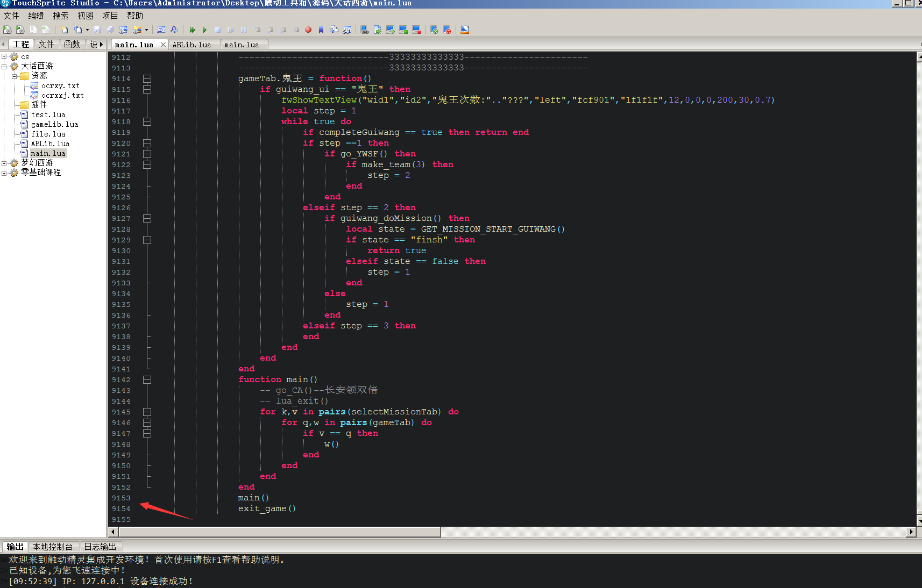Select file.lua in project tree
Image resolution: width=922 pixels, height=588 pixels.
pyautogui.click(x=48, y=134)
